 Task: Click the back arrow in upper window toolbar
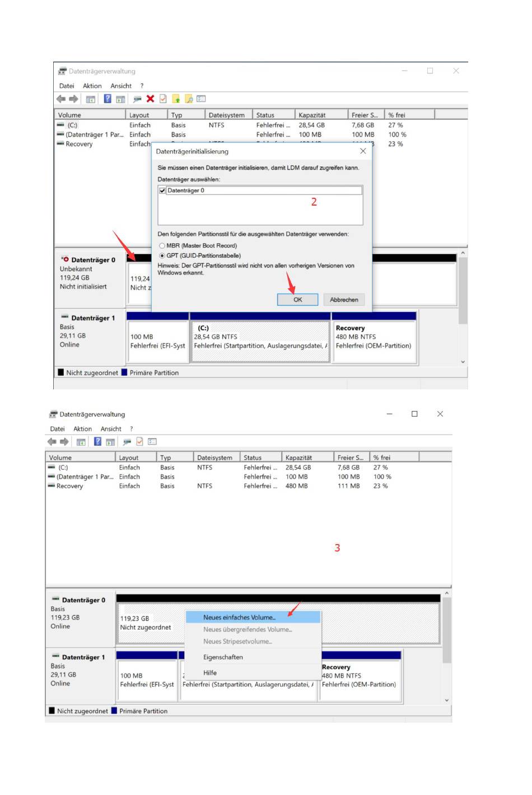tap(61, 99)
